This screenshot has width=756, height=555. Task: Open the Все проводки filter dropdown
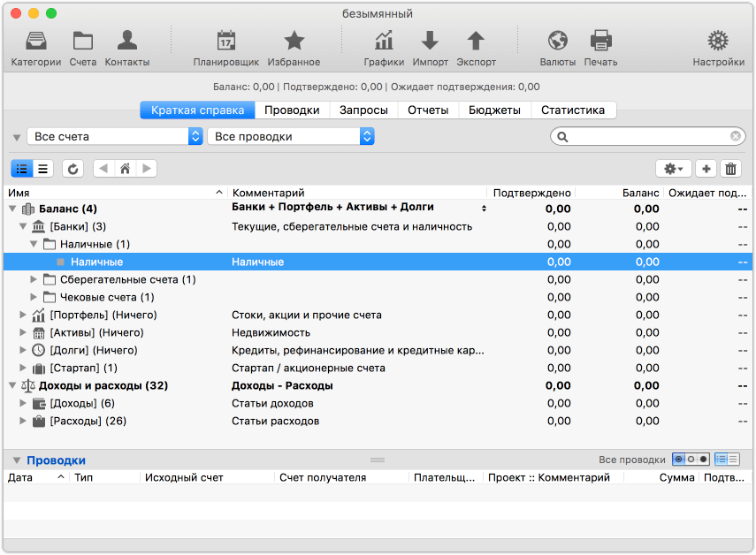(290, 136)
